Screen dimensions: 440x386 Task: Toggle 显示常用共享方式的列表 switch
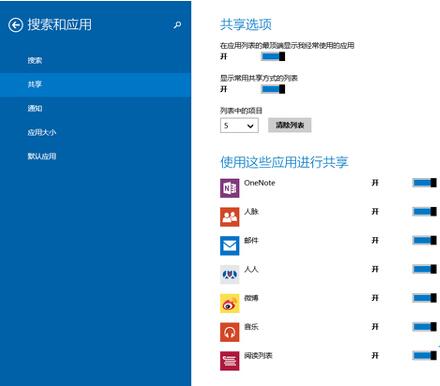click(273, 89)
